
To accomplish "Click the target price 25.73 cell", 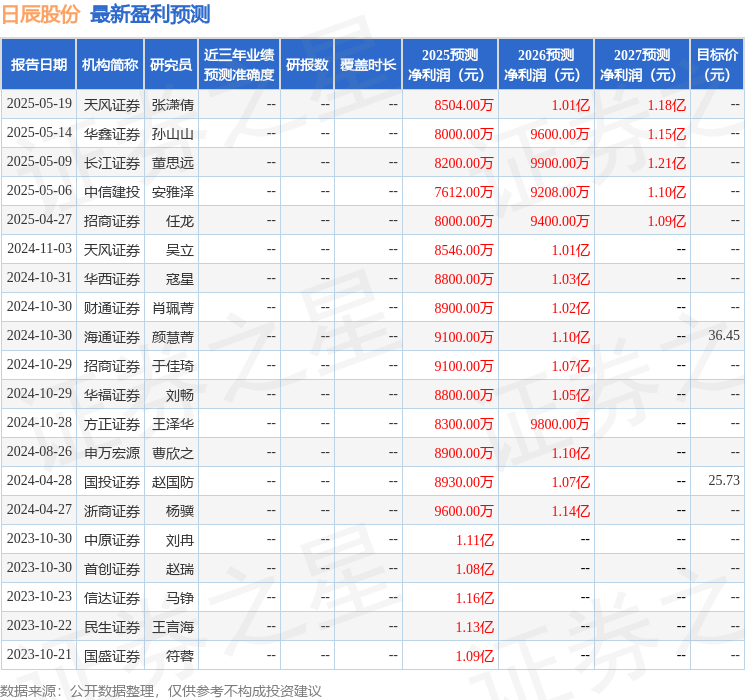I will point(723,481).
